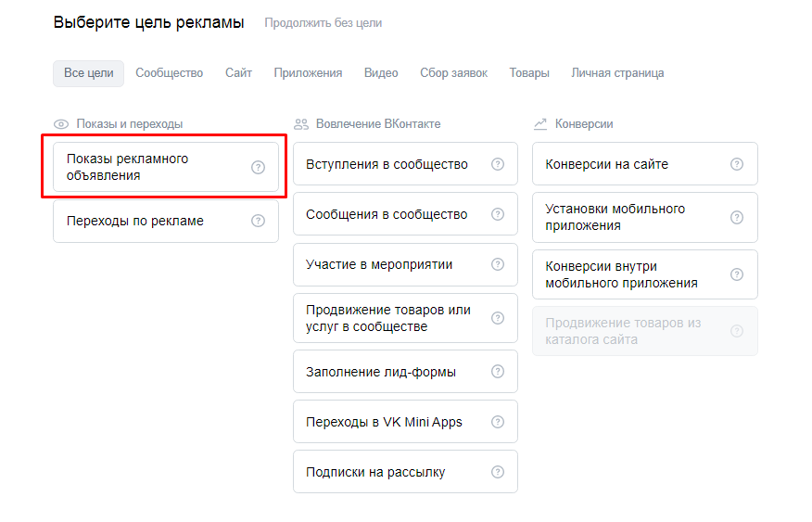
Task: Switch to the Сообщество tab
Action: tap(169, 73)
